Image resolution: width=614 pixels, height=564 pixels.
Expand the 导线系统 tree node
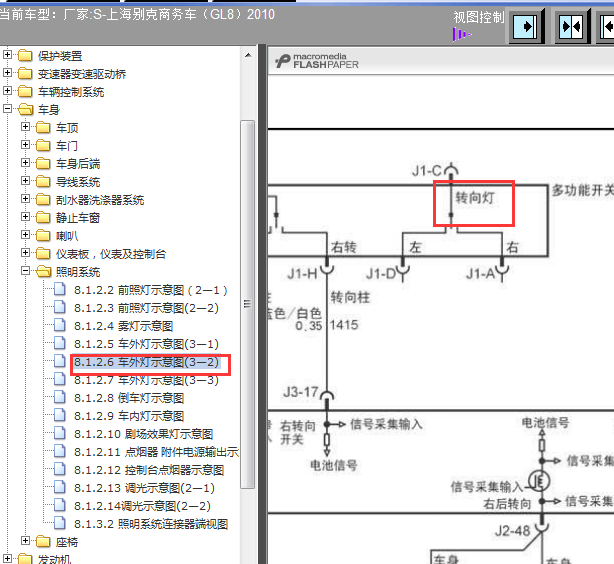point(25,181)
